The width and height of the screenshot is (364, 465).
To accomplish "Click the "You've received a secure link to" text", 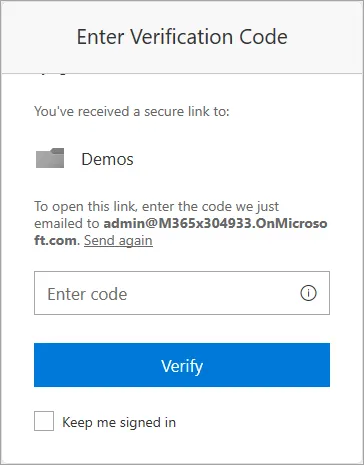I will pyautogui.click(x=132, y=111).
